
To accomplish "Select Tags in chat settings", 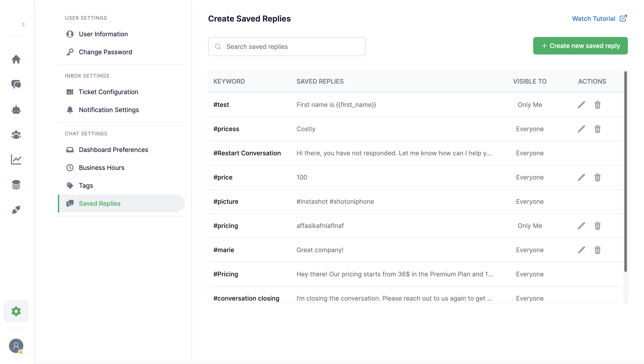I will click(86, 186).
